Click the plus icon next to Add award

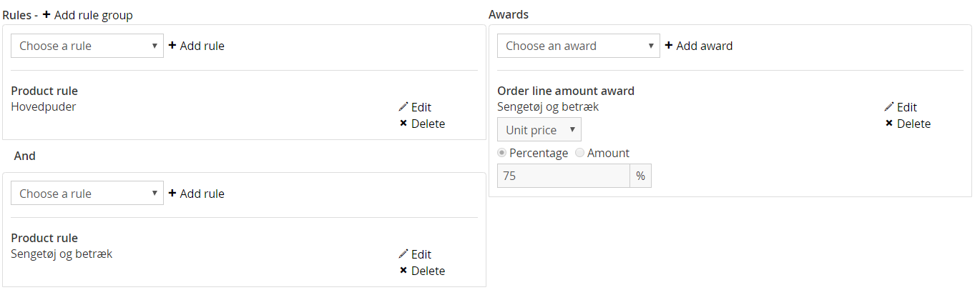[x=669, y=46]
